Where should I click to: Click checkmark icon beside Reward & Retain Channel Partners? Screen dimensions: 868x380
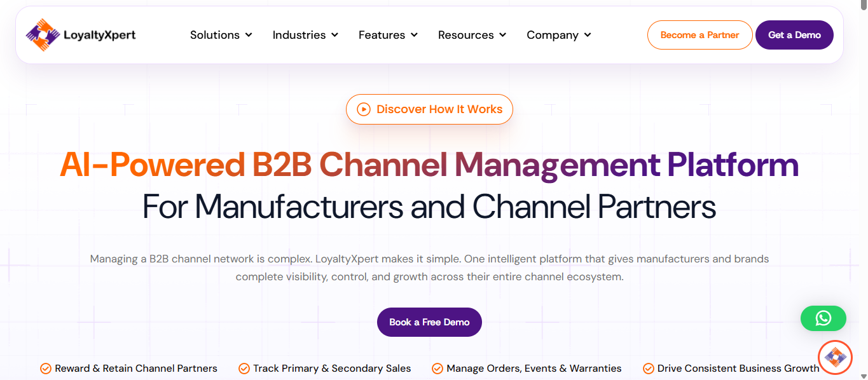[x=46, y=369]
